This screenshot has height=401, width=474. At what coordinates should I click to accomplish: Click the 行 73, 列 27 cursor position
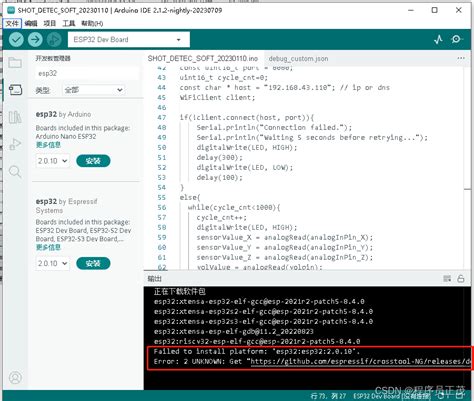click(328, 396)
